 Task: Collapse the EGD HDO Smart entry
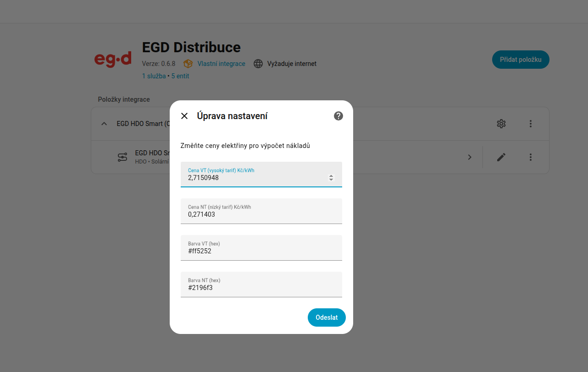pyautogui.click(x=104, y=124)
